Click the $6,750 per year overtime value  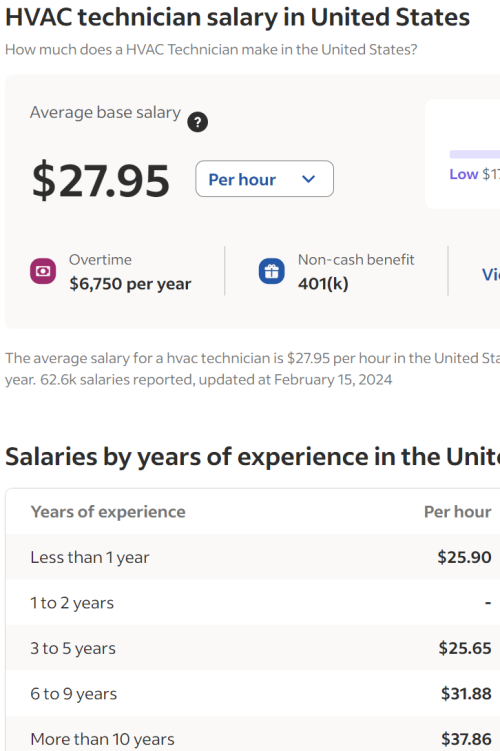pyautogui.click(x=130, y=284)
